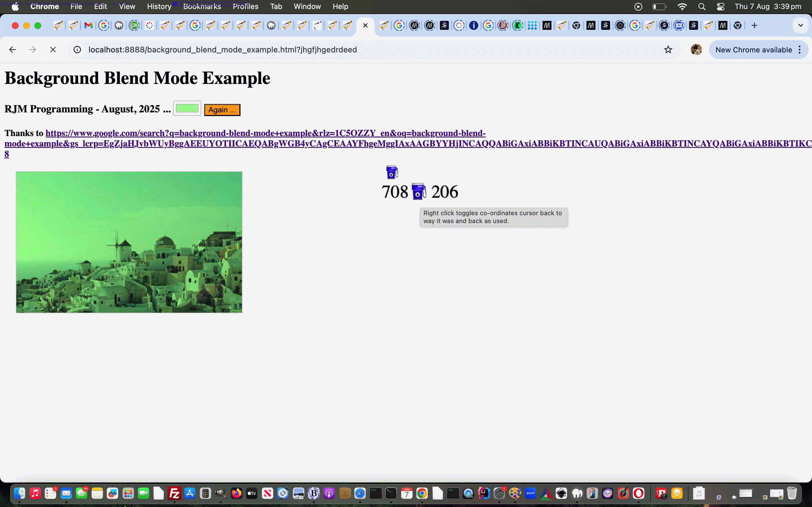This screenshot has width=812, height=507.
Task: Open the History menu
Action: (x=159, y=7)
